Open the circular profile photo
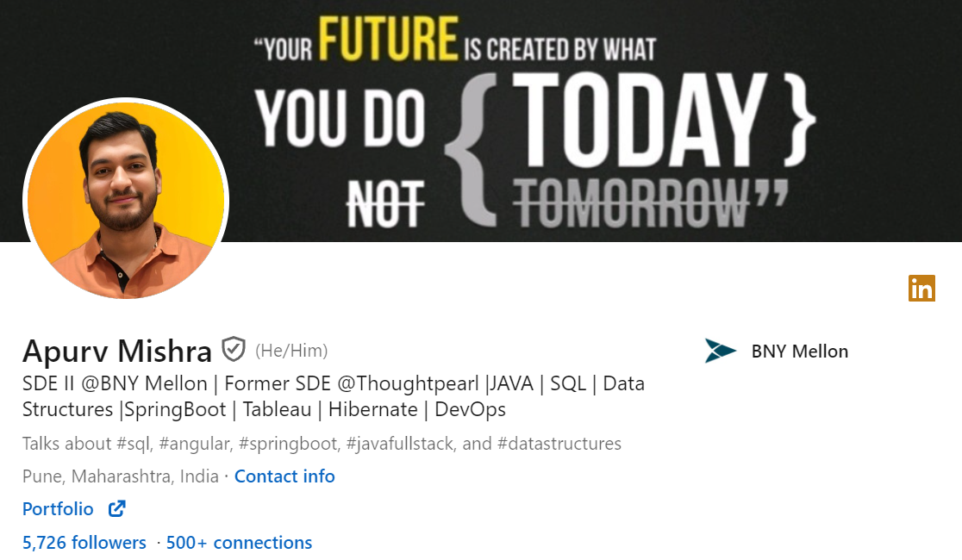This screenshot has width=962, height=560. click(126, 200)
